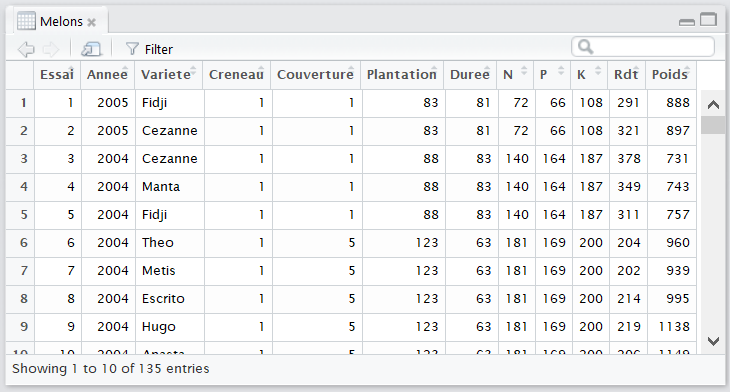Sort by the Couverture column header
730x392 pixels.
316,74
